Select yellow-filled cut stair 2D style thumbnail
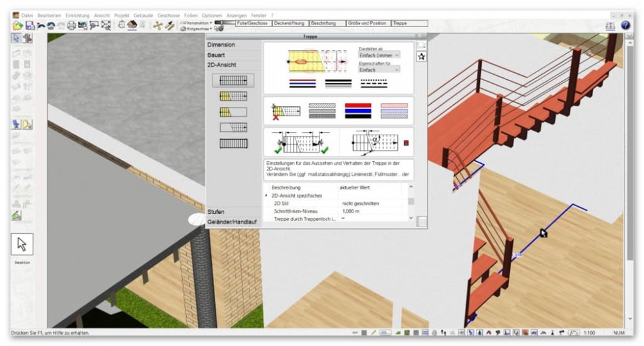The width and height of the screenshot is (644, 346). click(x=233, y=96)
